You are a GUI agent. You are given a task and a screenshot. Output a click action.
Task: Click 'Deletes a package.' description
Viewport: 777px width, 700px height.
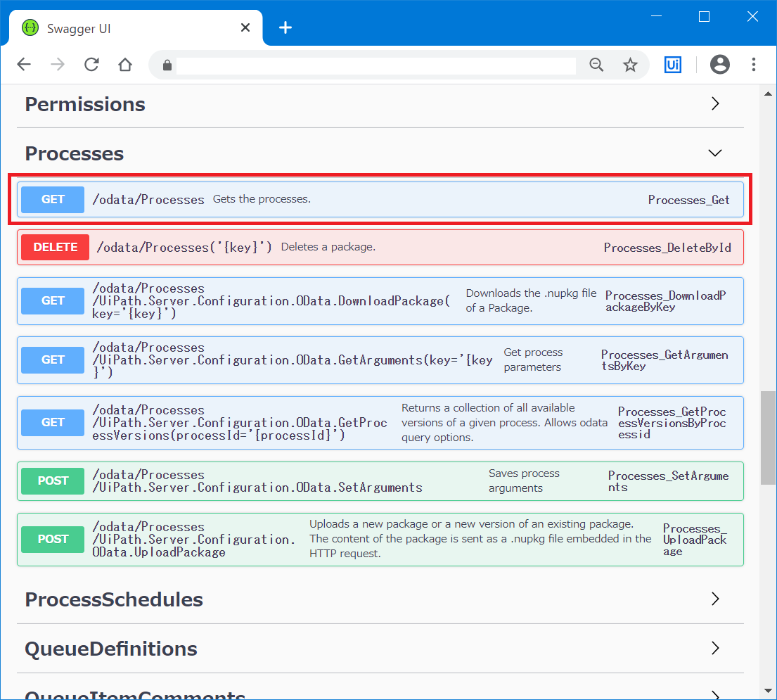[x=328, y=247]
